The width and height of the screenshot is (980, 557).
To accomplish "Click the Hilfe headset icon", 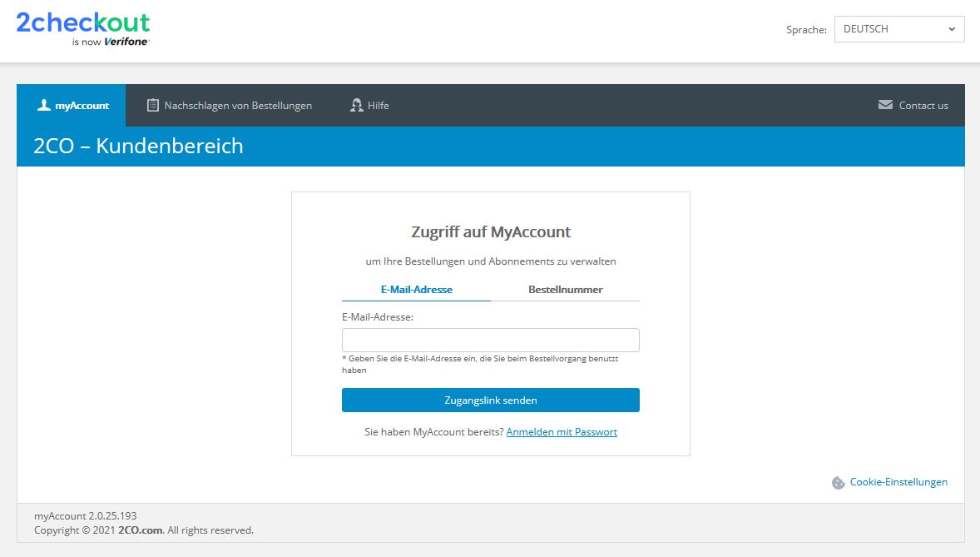I will click(x=356, y=105).
